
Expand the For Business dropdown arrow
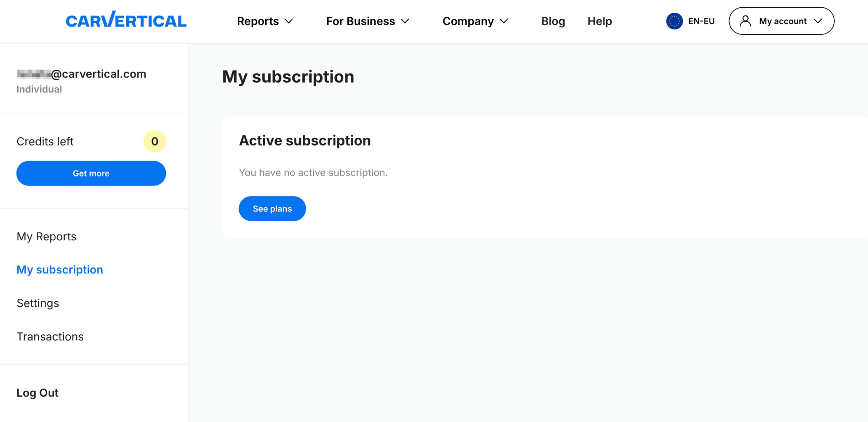point(405,21)
